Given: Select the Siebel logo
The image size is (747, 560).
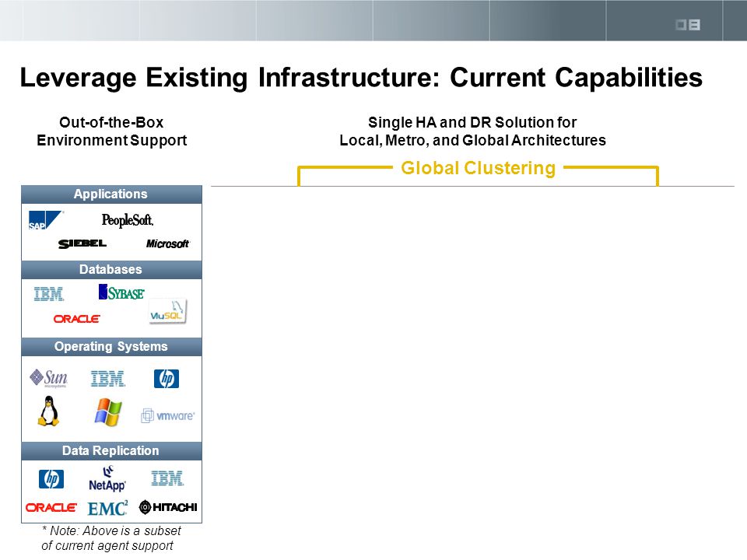Looking at the screenshot, I should (82, 243).
